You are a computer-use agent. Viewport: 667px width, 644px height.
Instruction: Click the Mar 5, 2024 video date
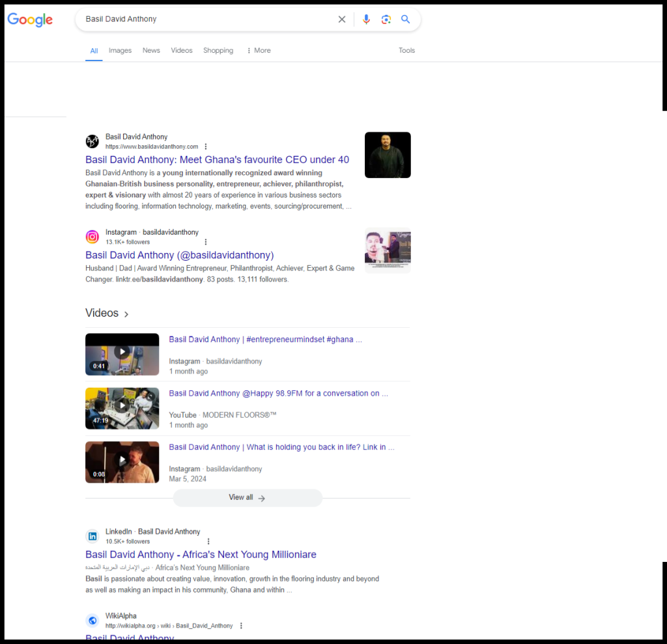[x=188, y=479]
